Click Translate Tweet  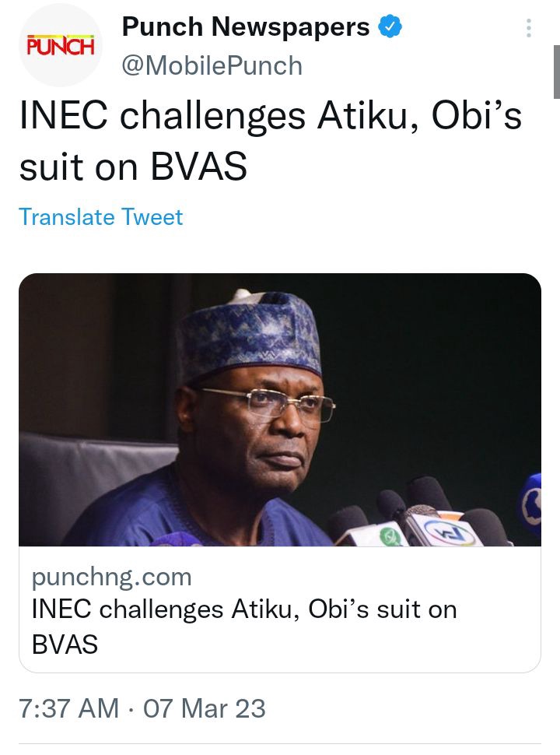tap(101, 217)
